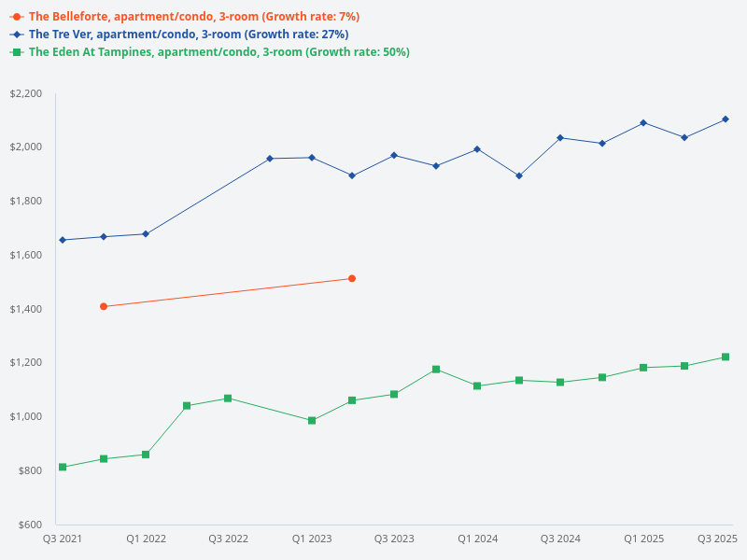The width and height of the screenshot is (747, 560).
Task: Select the last orange Belleforte data point
Action: 352,278
